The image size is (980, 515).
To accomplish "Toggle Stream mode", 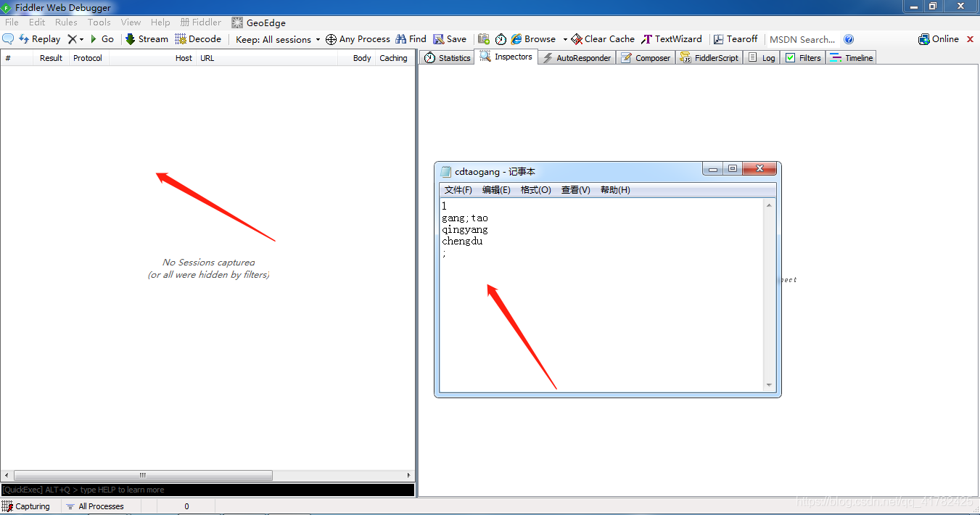I will point(147,39).
